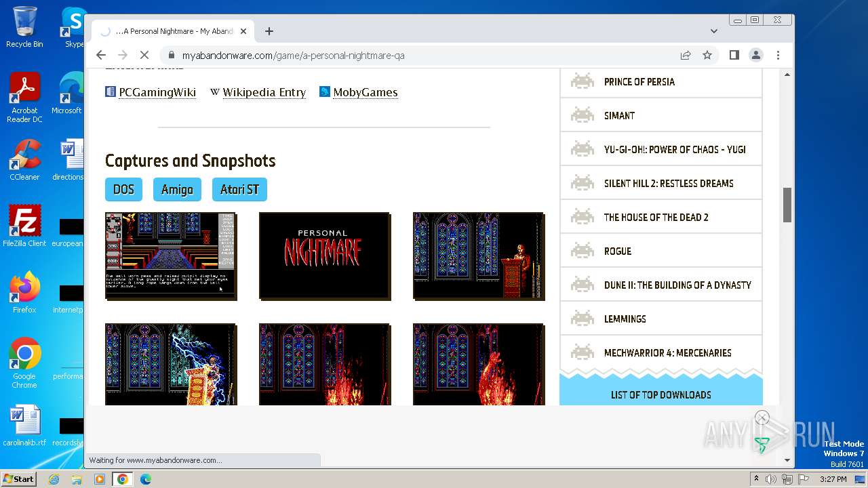Viewport: 868px width, 488px height.
Task: Open MechWarrior 4: Mercenaries
Action: (668, 353)
